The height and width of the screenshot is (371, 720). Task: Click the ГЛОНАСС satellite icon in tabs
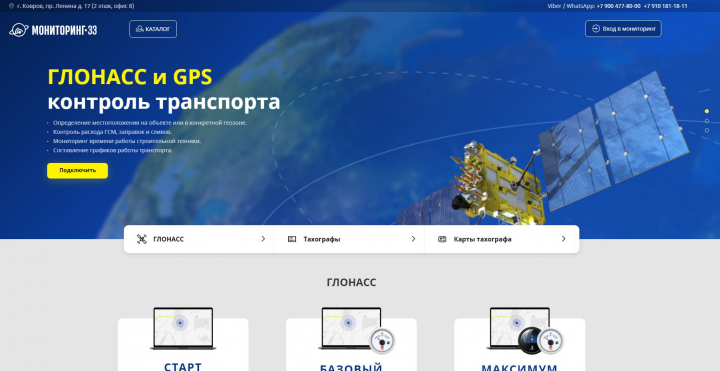point(141,239)
